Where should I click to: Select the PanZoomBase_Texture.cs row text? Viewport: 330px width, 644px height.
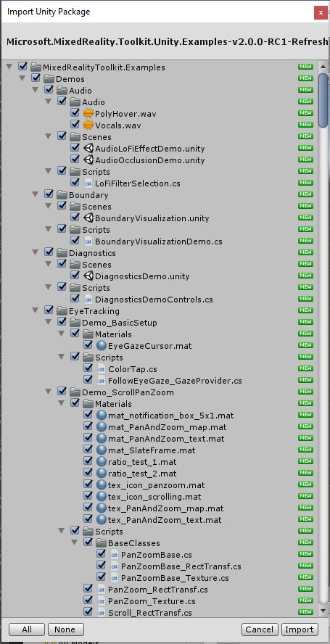click(175, 578)
